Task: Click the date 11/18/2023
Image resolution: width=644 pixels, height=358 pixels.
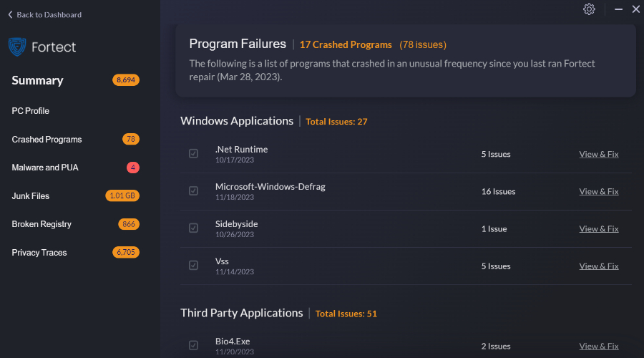Action: point(235,198)
